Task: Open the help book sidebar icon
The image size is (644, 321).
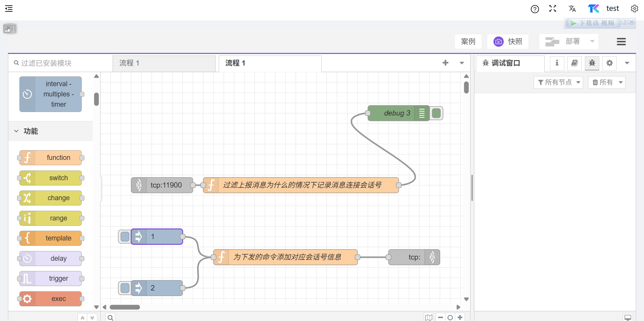Action: click(x=574, y=63)
